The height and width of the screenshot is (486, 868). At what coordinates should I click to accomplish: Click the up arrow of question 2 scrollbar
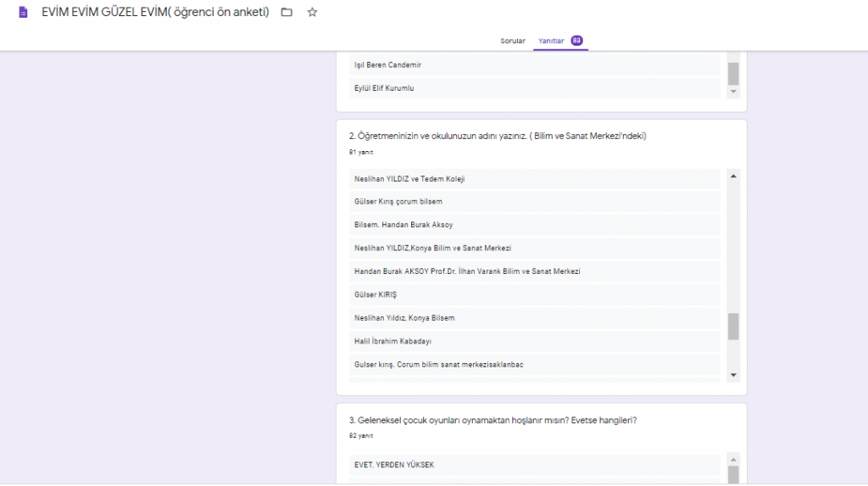click(733, 176)
